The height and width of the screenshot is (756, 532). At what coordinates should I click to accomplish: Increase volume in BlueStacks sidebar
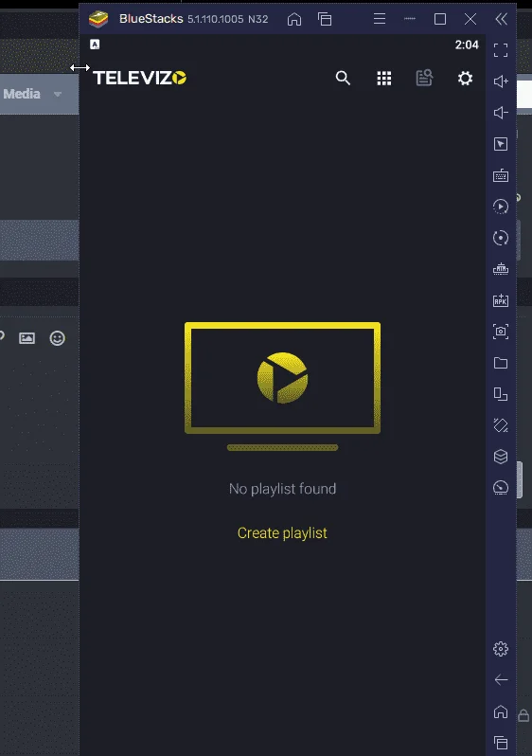[501, 81]
